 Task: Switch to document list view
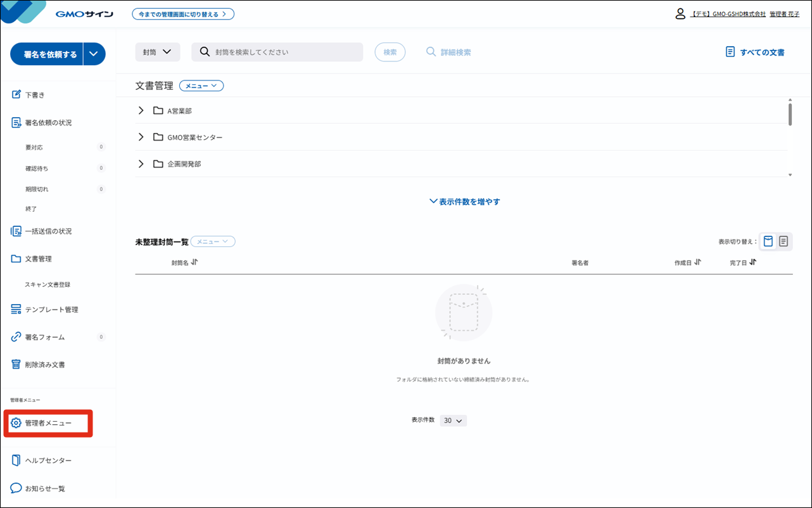(x=783, y=241)
